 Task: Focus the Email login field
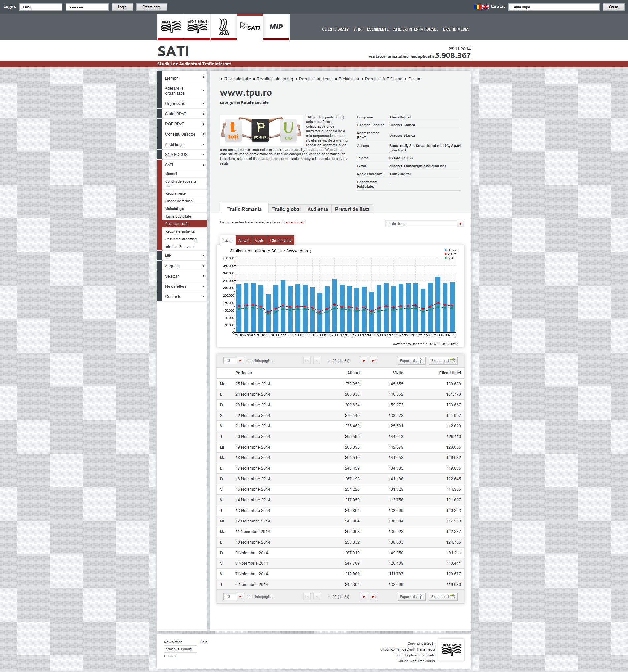(x=41, y=7)
